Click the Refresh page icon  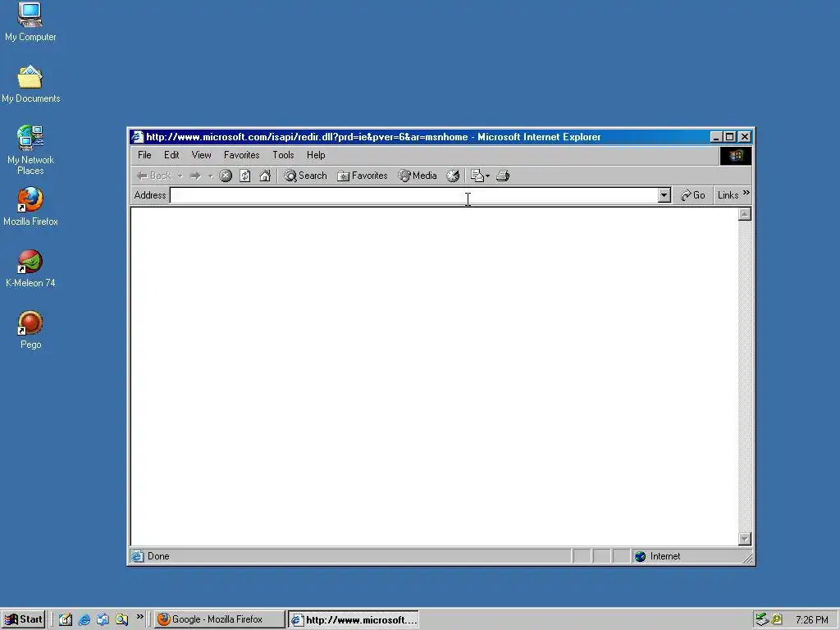244,176
